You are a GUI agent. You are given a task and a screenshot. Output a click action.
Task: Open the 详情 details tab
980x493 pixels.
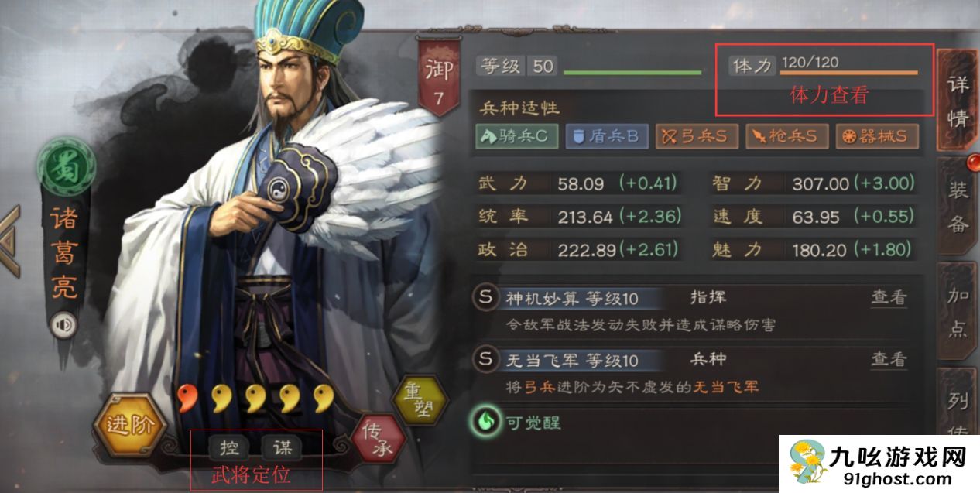pyautogui.click(x=957, y=101)
